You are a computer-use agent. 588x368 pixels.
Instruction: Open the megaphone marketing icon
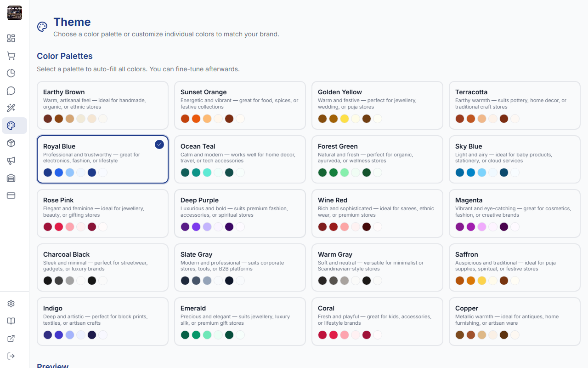pos(11,161)
